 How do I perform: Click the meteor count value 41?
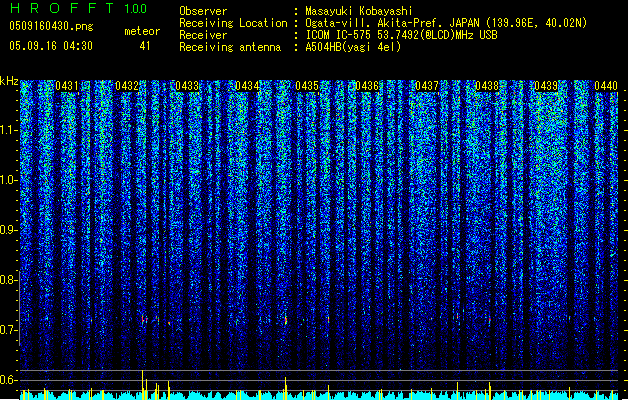tap(145, 46)
